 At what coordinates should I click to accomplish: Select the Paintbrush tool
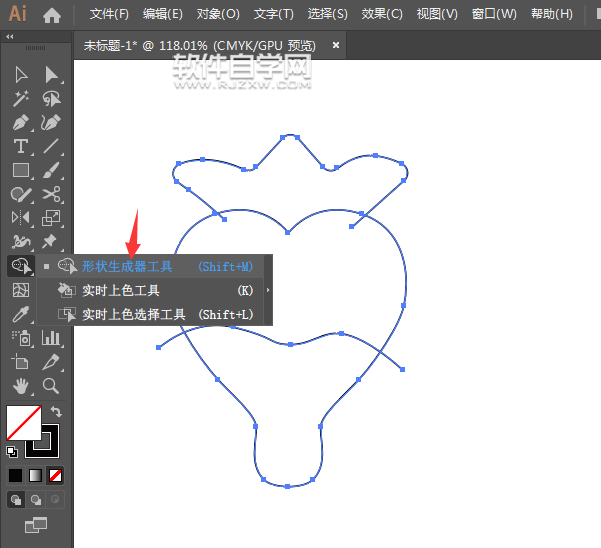coord(51,170)
